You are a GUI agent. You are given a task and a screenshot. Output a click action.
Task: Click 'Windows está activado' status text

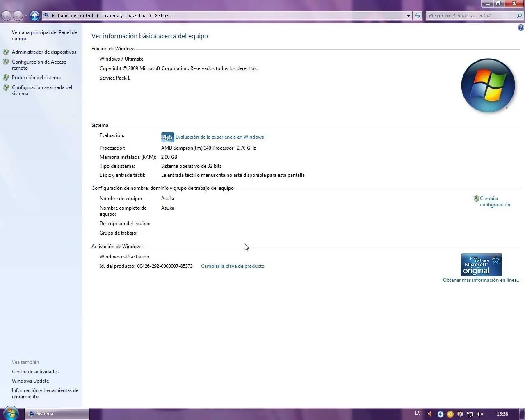[x=124, y=257]
